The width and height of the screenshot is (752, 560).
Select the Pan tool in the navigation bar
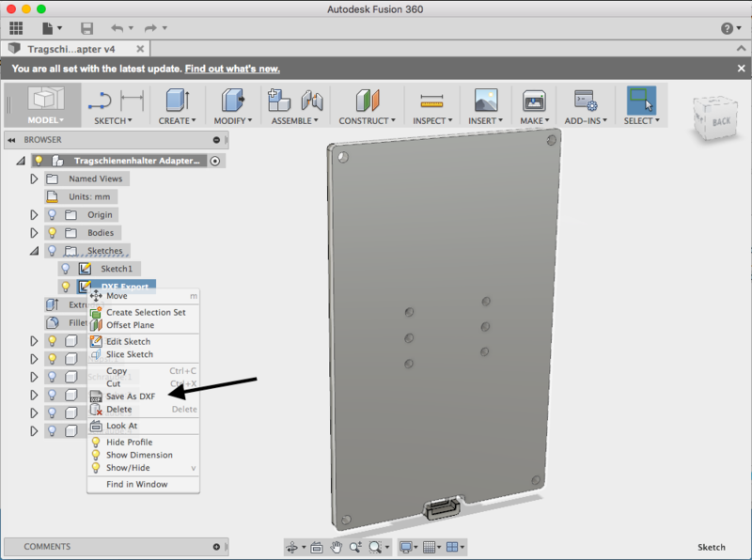pyautogui.click(x=337, y=547)
